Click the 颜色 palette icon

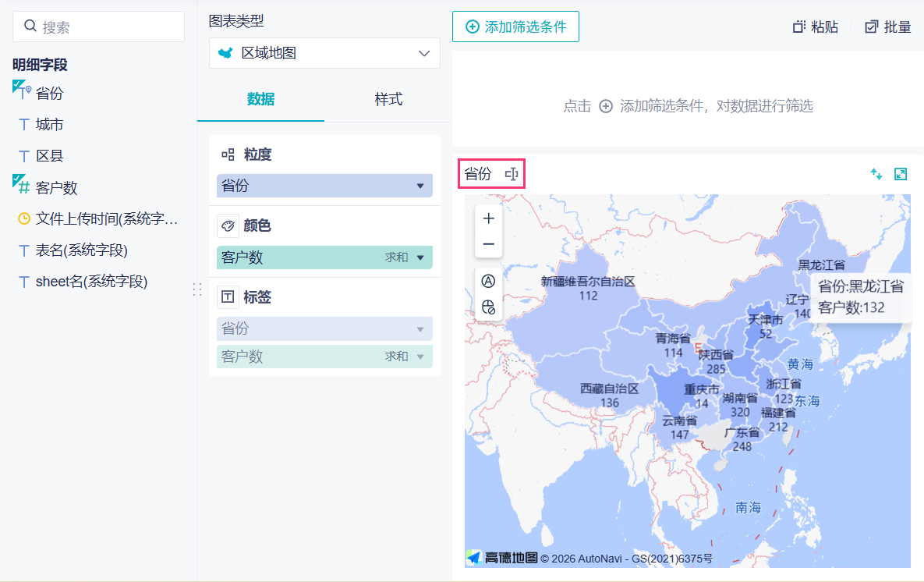tap(228, 225)
